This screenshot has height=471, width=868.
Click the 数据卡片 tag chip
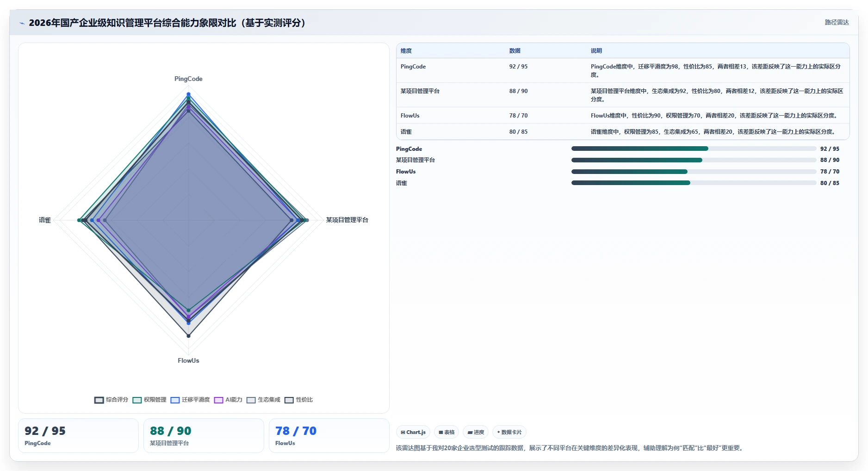click(x=509, y=432)
